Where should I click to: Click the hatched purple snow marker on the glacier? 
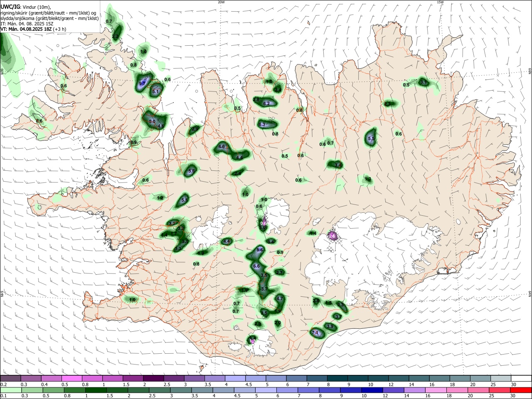(x=332, y=236)
